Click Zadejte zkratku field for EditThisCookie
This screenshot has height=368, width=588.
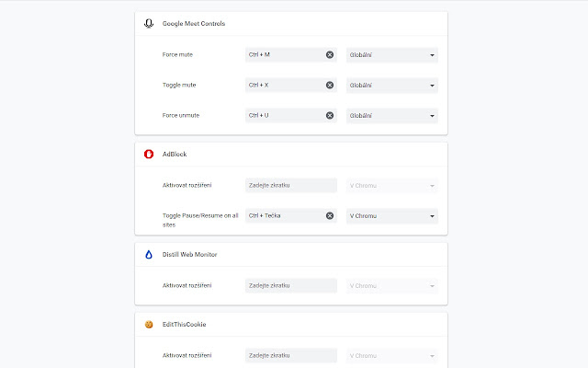point(291,356)
